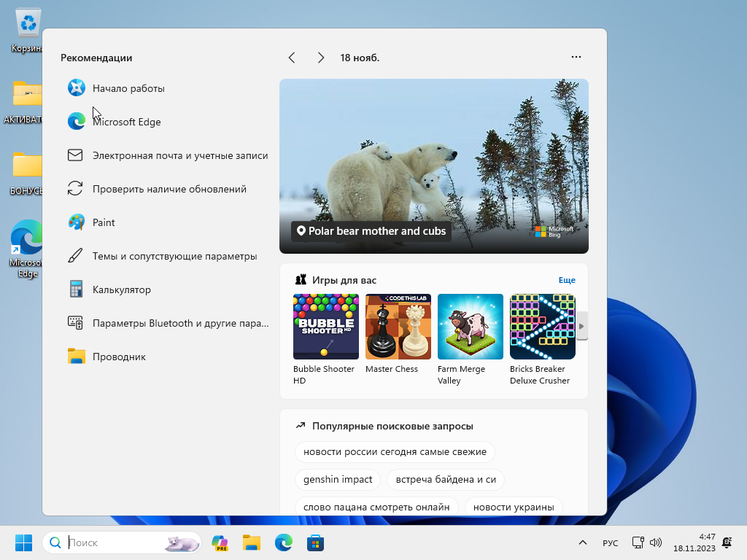747x560 pixels.
Task: Click the Еще link in games section
Action: click(566, 280)
